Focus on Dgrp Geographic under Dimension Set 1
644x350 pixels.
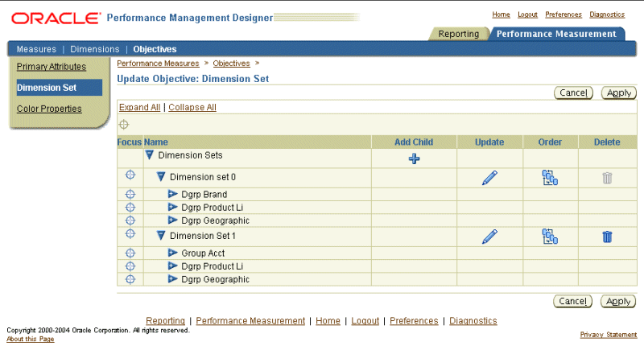tap(130, 279)
